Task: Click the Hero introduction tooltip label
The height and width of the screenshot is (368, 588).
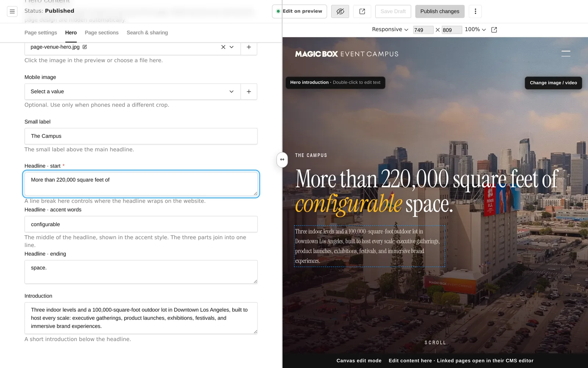Action: (336, 82)
